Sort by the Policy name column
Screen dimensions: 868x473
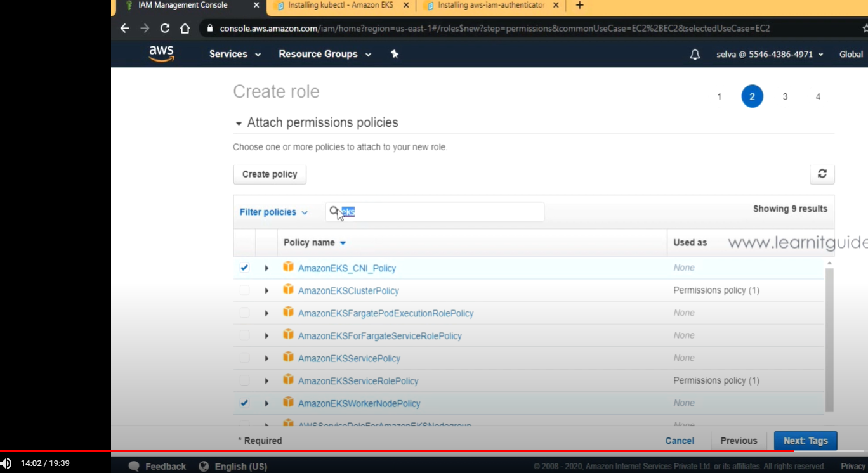click(x=315, y=243)
